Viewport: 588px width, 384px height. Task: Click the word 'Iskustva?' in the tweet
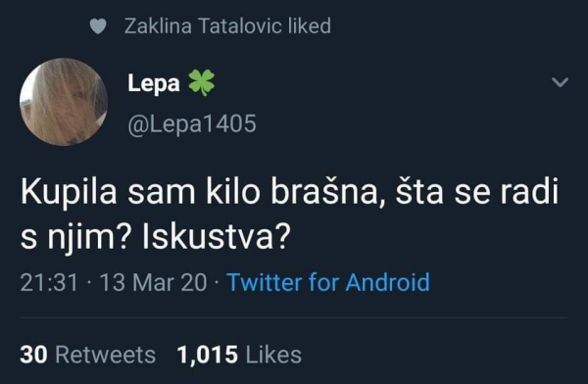click(x=217, y=238)
